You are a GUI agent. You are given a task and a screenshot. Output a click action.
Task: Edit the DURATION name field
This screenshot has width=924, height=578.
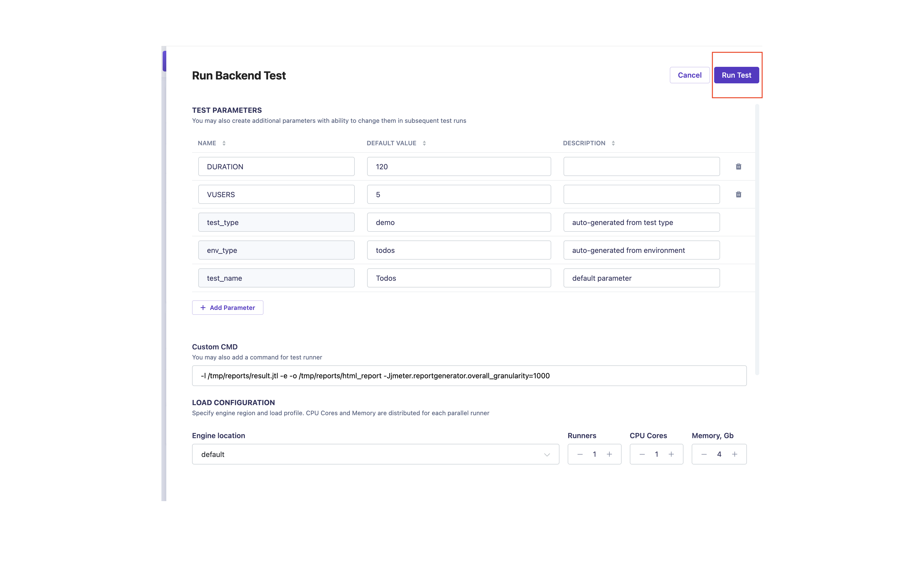[x=276, y=167]
